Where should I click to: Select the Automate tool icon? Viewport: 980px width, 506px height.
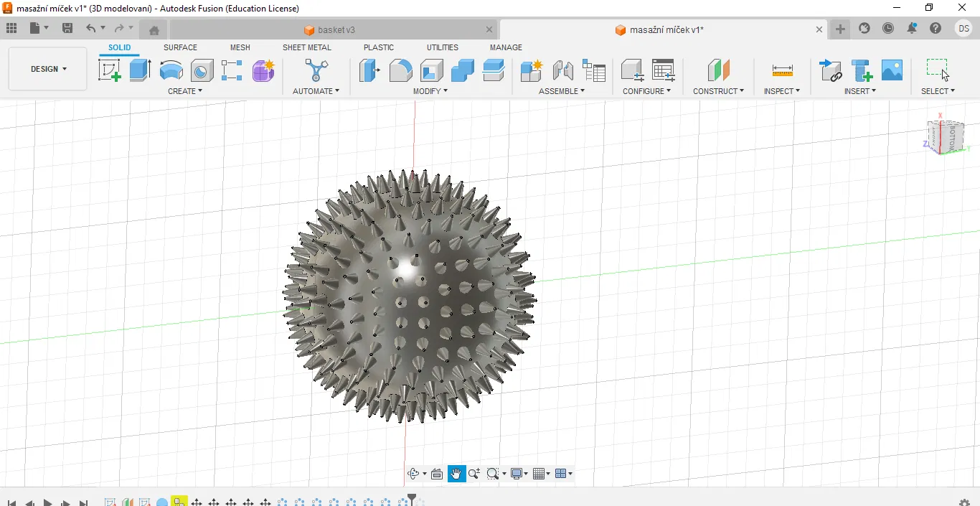[x=316, y=70]
